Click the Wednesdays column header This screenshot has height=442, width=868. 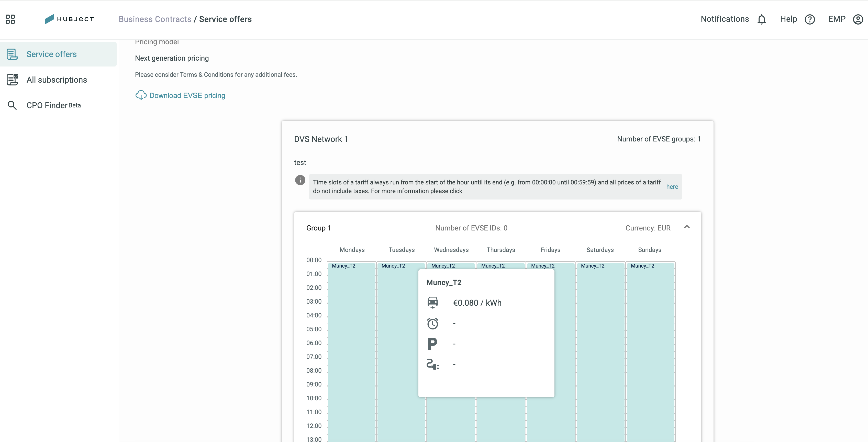pos(451,250)
